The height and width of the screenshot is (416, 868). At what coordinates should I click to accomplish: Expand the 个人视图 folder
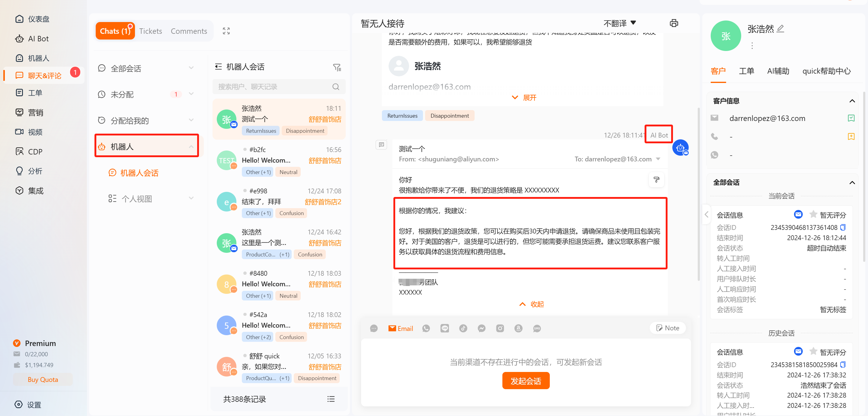coord(191,198)
